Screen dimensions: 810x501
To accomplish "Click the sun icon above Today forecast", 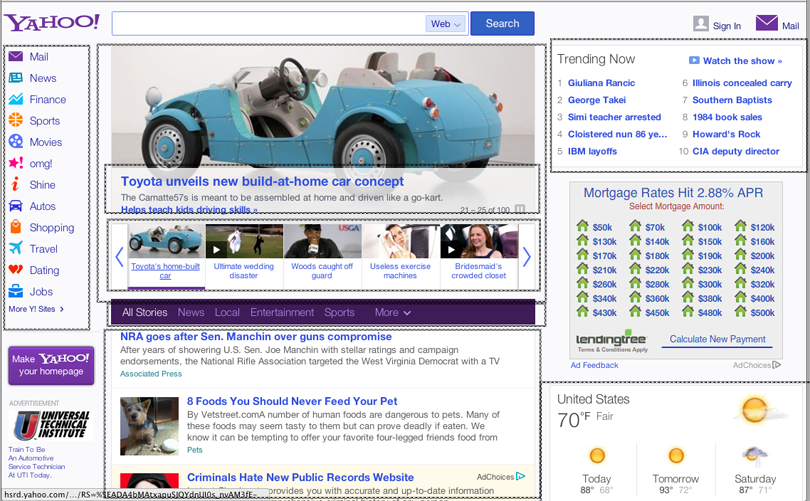I will tap(597, 456).
